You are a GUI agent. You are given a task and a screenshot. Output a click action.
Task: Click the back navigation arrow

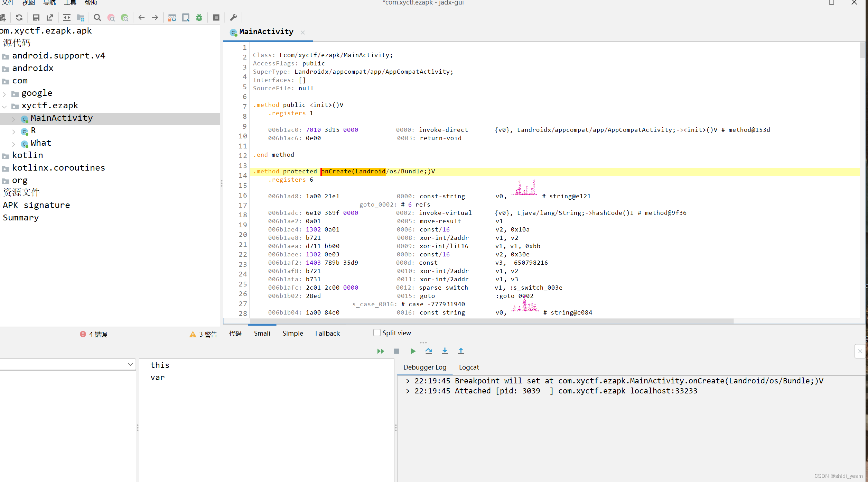click(x=141, y=17)
